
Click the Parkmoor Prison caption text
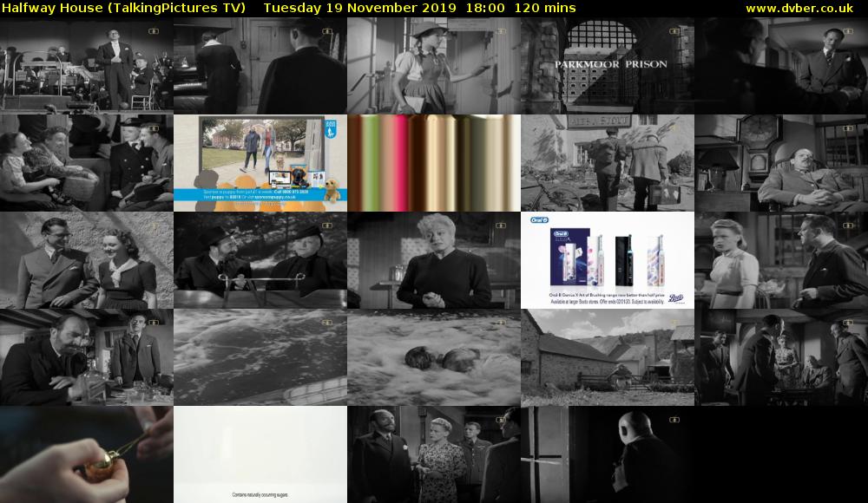pos(610,64)
